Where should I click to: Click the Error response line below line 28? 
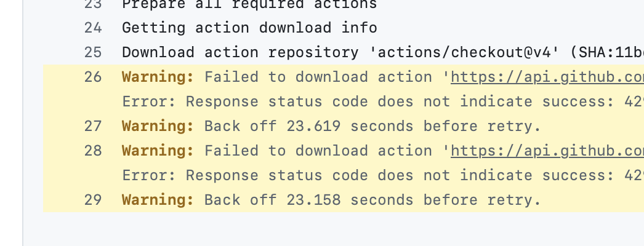point(383,175)
